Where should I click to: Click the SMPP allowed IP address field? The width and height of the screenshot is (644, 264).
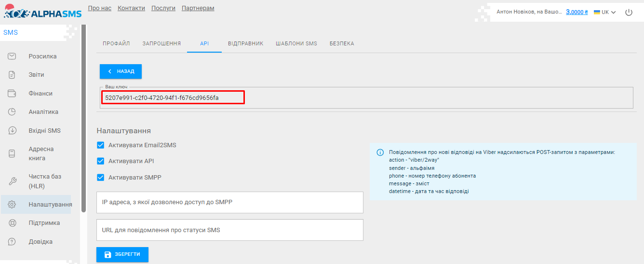229,202
